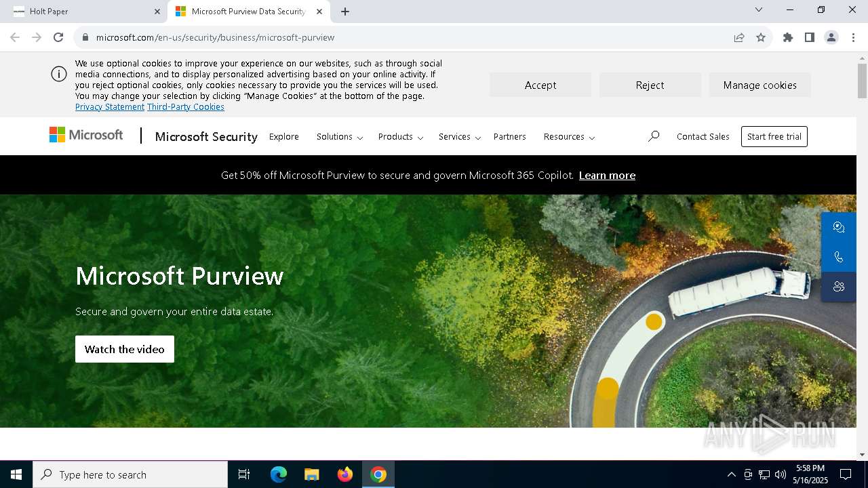Open File Explorer from the taskbar
This screenshot has height=488, width=868.
[311, 474]
